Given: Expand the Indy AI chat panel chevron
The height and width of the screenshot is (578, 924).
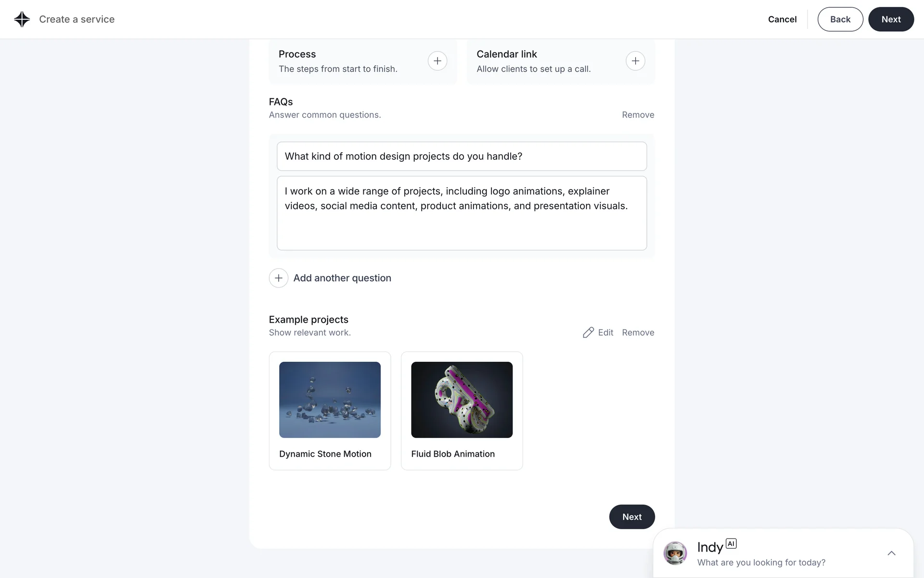Looking at the screenshot, I should tap(891, 553).
